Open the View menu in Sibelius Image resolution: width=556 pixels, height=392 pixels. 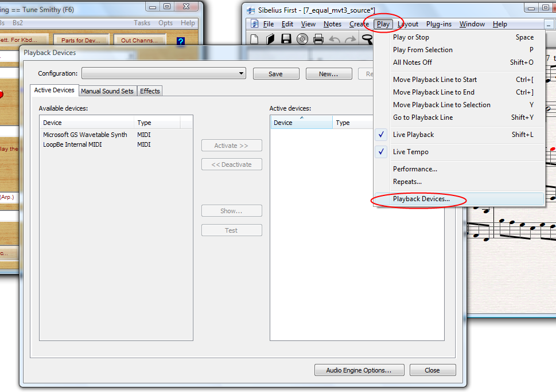pyautogui.click(x=308, y=24)
